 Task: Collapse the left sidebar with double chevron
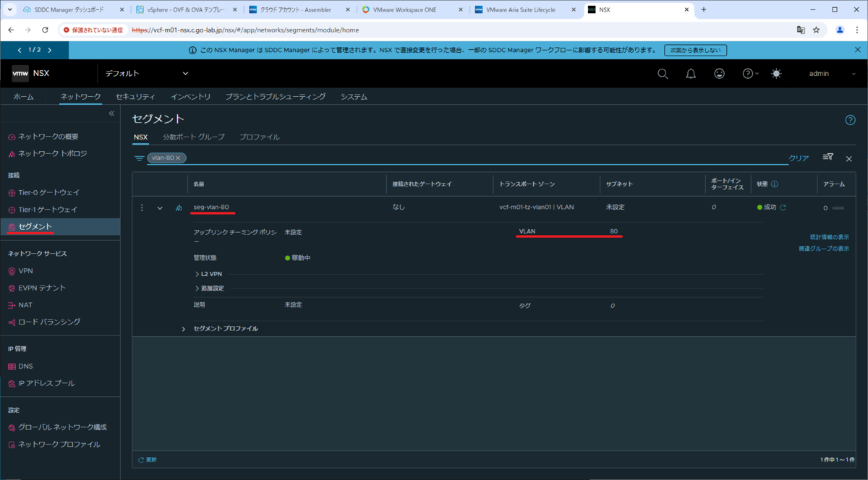(x=112, y=113)
